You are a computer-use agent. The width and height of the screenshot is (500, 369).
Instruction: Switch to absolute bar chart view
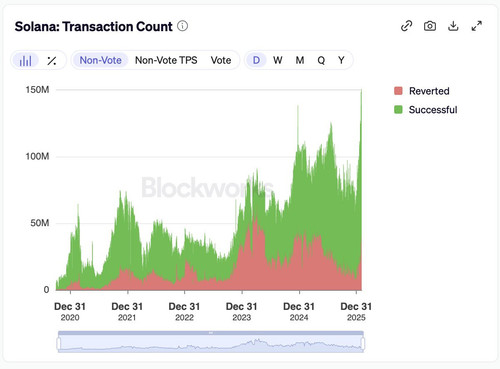(x=25, y=60)
